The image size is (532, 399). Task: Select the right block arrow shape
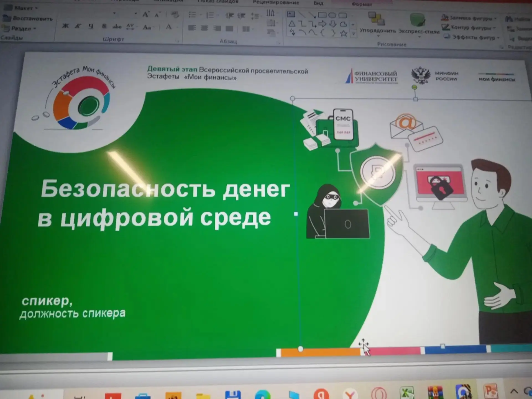pos(323,24)
